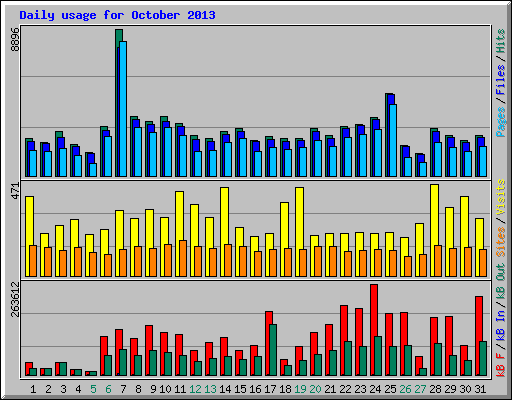
Task: Click day 23 on the x-axis
Action: [360, 389]
